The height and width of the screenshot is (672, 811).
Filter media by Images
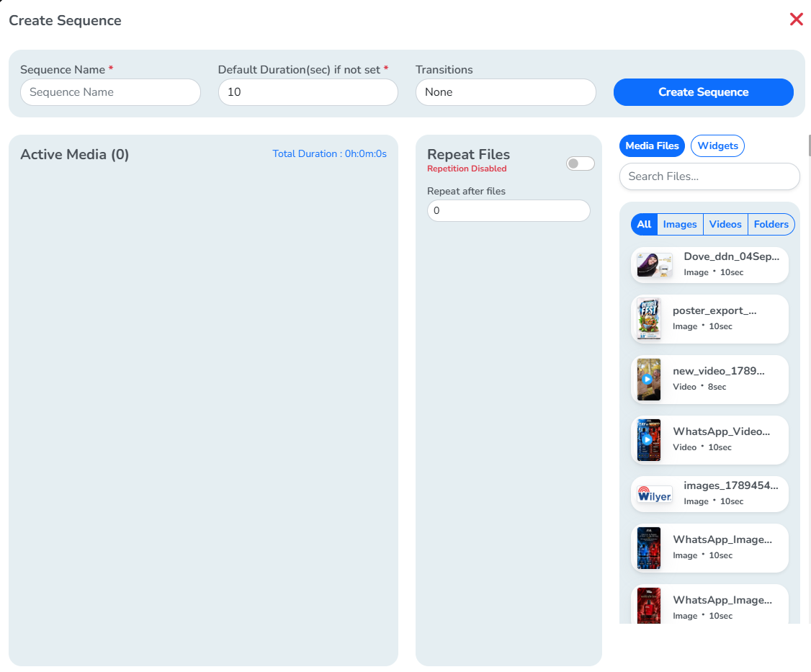click(x=680, y=225)
